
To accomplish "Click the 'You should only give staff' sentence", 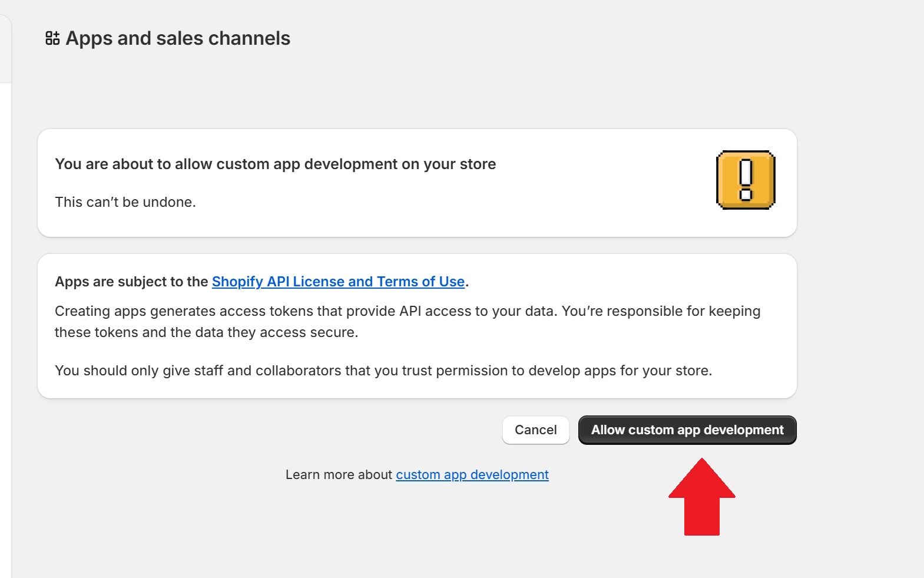I will pos(383,371).
